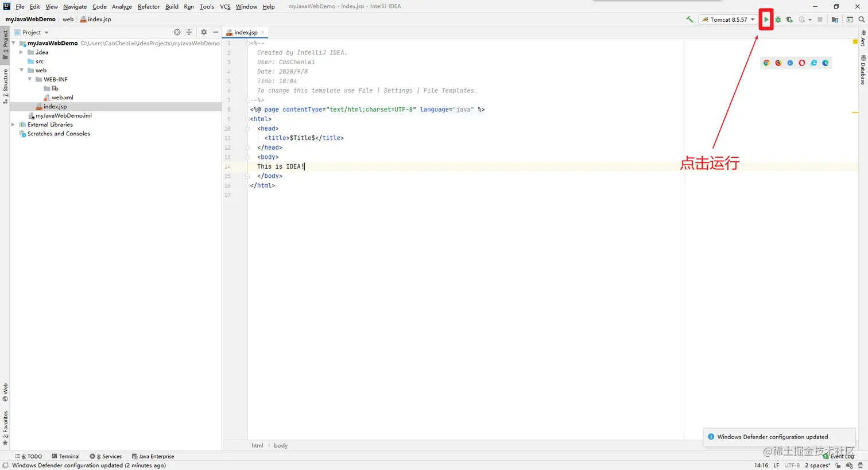868x470 pixels.
Task: Open the Event Log
Action: (839, 456)
